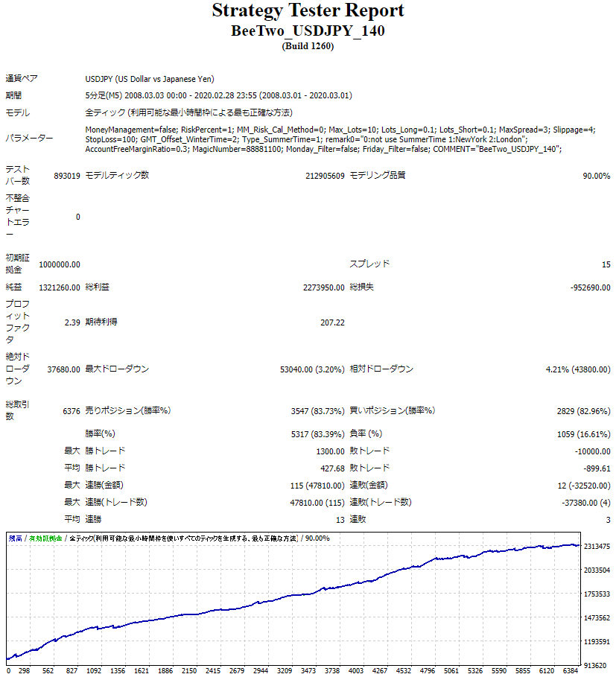Click the model tick count 212905609
This screenshot has width=616, height=677.
pos(325,176)
